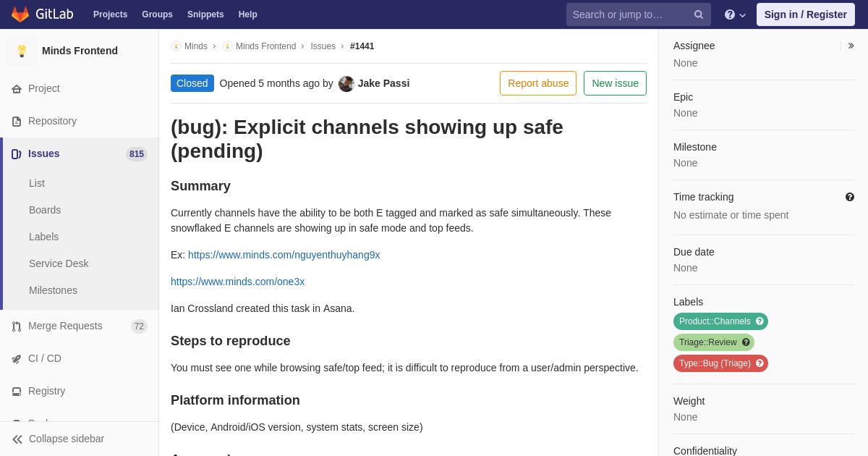This screenshot has width=868, height=456.
Task: Click the Minds Frontend lightbulb avatar
Action: click(22, 51)
